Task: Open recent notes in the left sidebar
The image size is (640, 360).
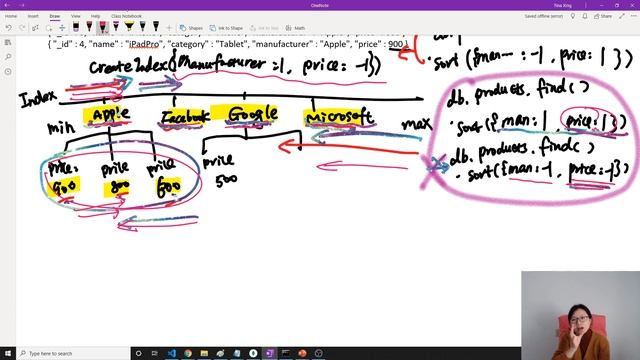Action: tap(8, 71)
